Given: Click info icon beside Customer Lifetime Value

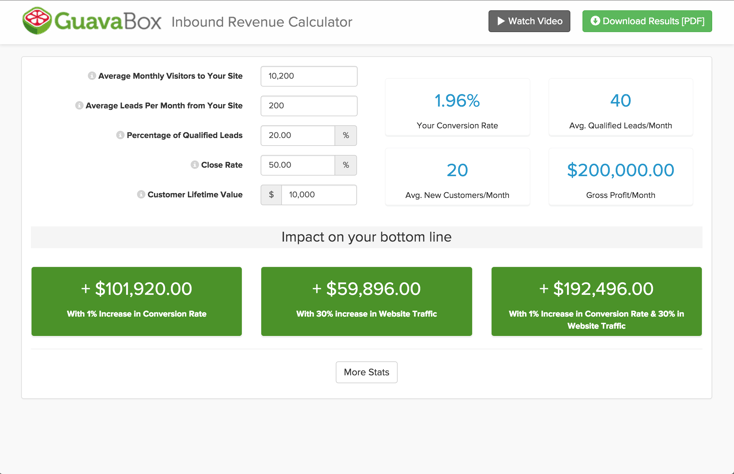Looking at the screenshot, I should 141,195.
